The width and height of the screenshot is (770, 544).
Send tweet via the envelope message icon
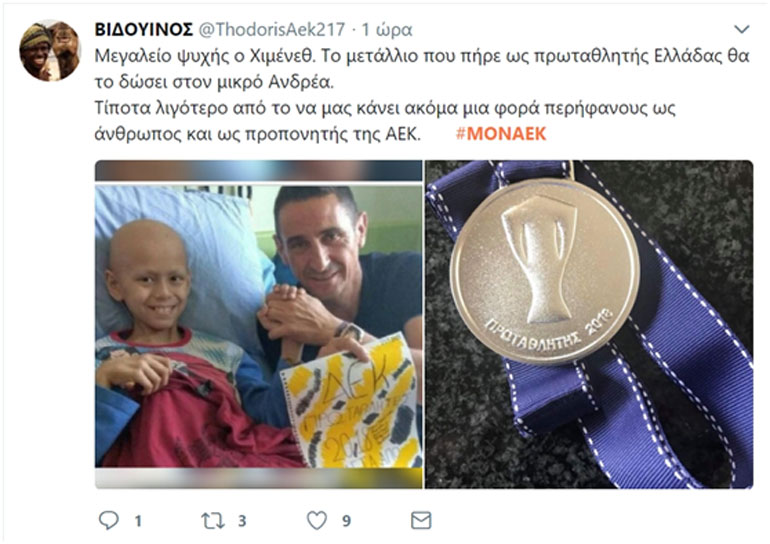click(x=421, y=520)
